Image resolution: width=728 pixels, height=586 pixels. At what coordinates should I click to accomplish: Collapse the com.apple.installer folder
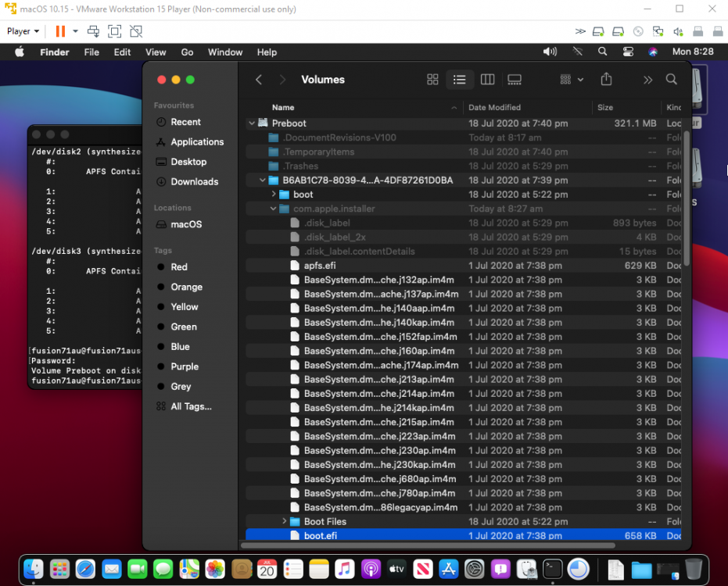274,209
